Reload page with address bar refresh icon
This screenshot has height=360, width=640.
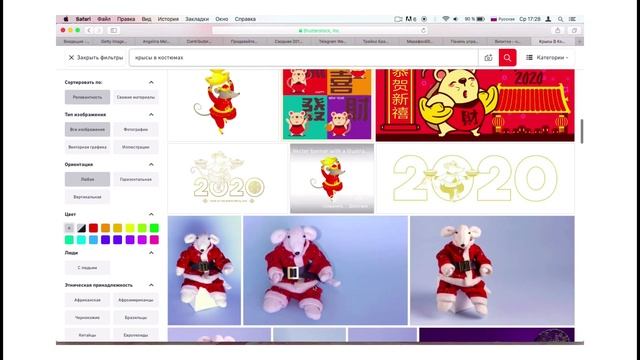coord(423,30)
